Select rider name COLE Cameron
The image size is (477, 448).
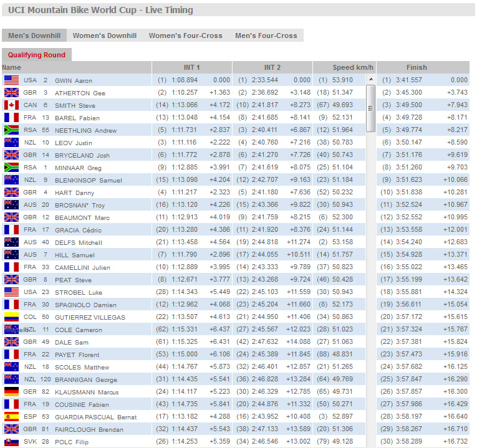tap(79, 330)
